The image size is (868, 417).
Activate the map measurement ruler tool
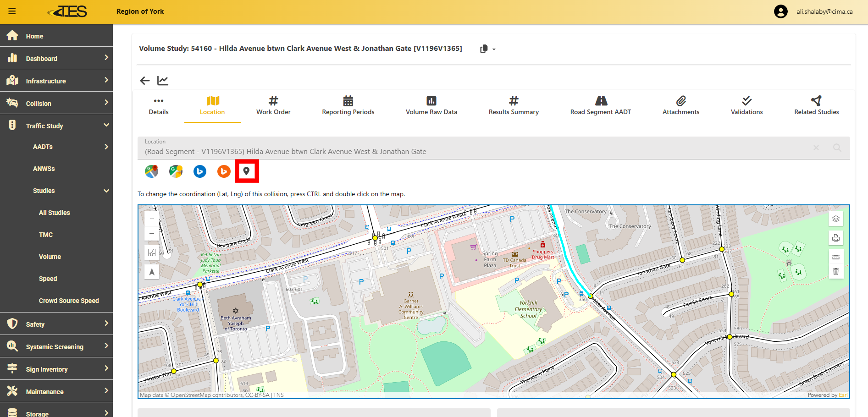coord(835,257)
